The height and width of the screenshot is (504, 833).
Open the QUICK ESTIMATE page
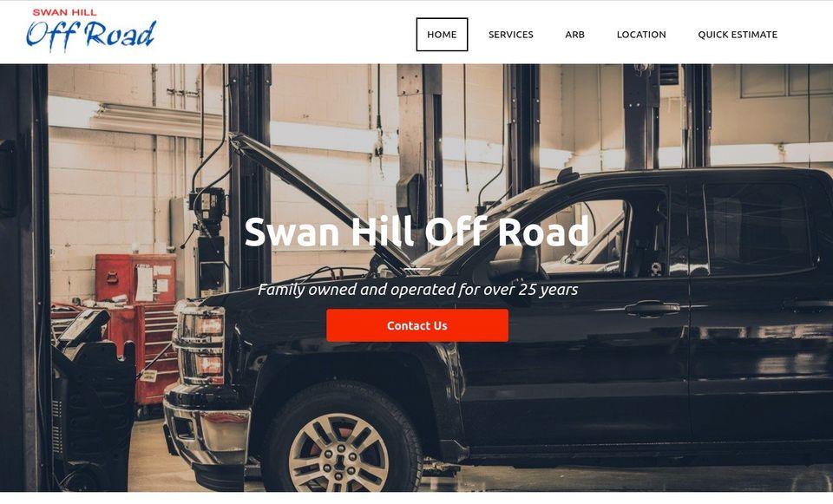[x=738, y=35]
